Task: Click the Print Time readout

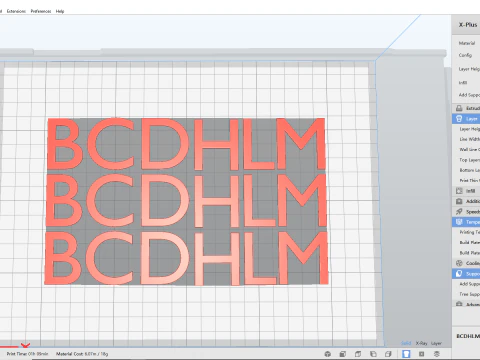Action: (27, 354)
